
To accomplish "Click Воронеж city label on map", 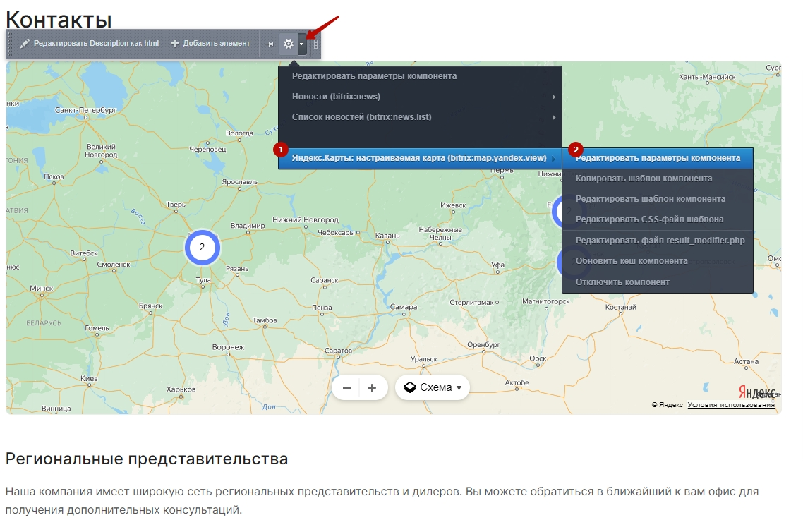I will tap(229, 347).
